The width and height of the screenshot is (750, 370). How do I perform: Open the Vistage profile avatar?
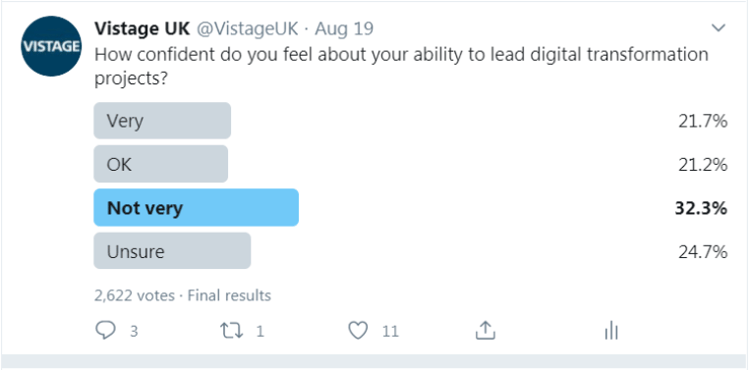coord(51,46)
